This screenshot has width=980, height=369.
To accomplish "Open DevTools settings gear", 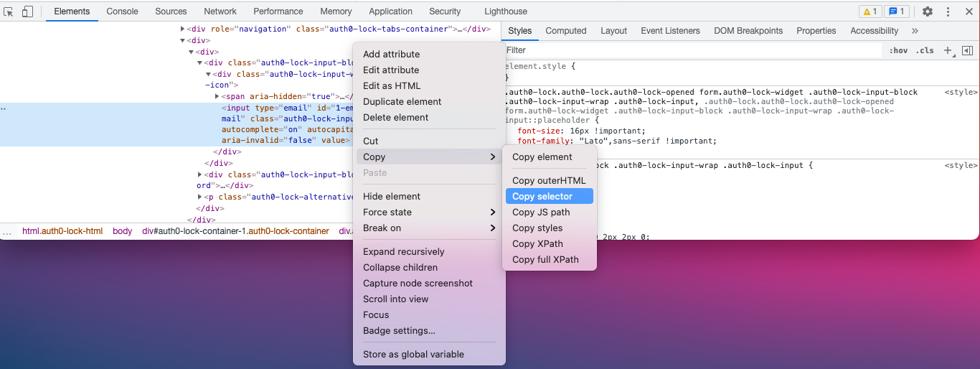I will pos(928,11).
